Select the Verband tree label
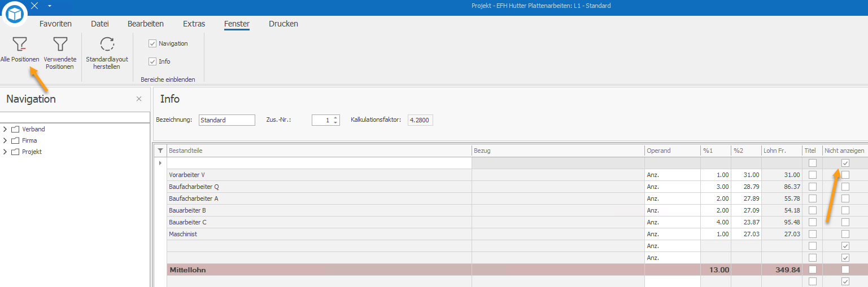 33,129
